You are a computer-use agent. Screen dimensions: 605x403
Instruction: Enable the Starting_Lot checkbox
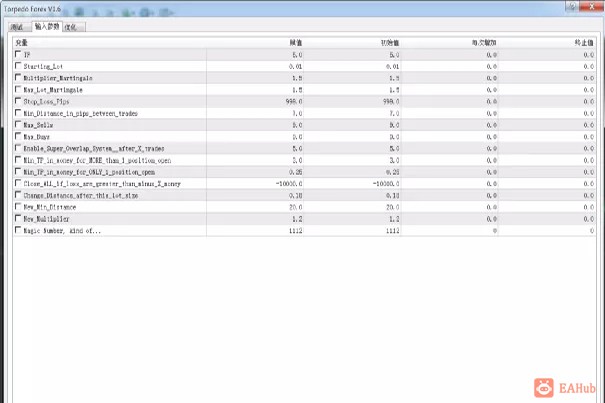point(18,66)
